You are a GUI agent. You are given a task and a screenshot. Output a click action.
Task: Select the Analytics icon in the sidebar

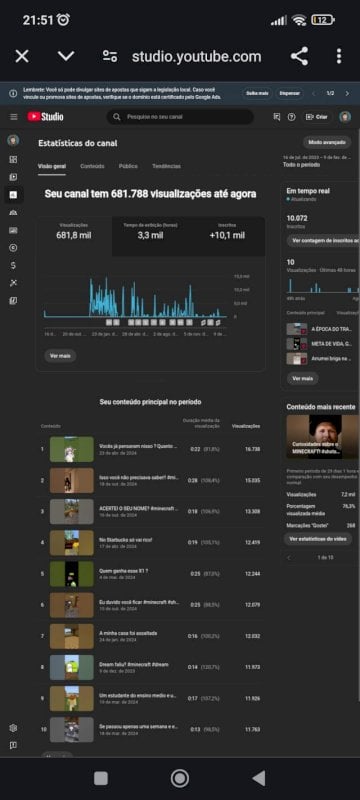coord(13,194)
